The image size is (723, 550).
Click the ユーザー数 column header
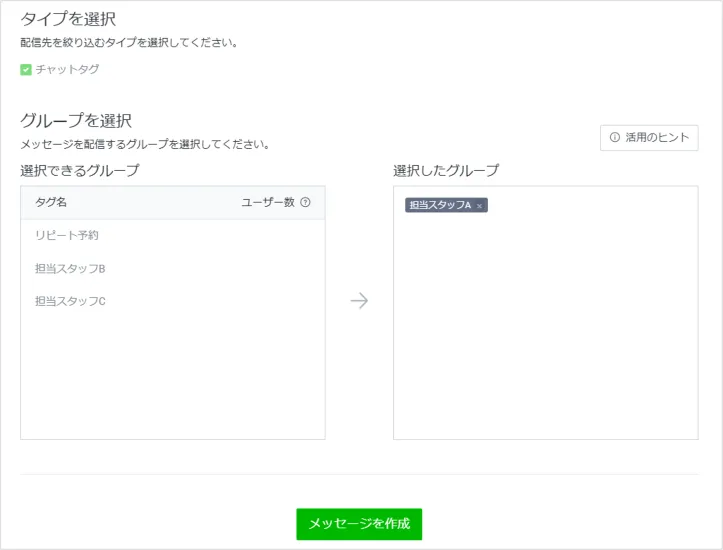(268, 202)
